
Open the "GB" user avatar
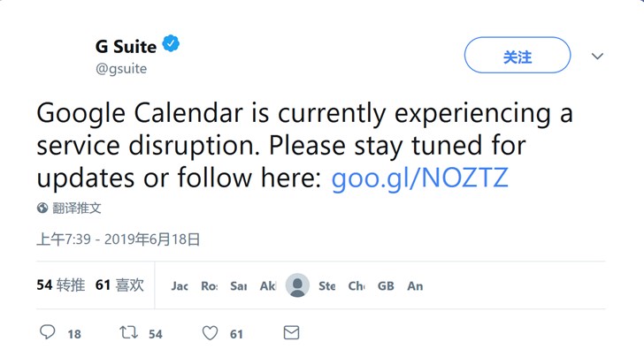pos(386,286)
